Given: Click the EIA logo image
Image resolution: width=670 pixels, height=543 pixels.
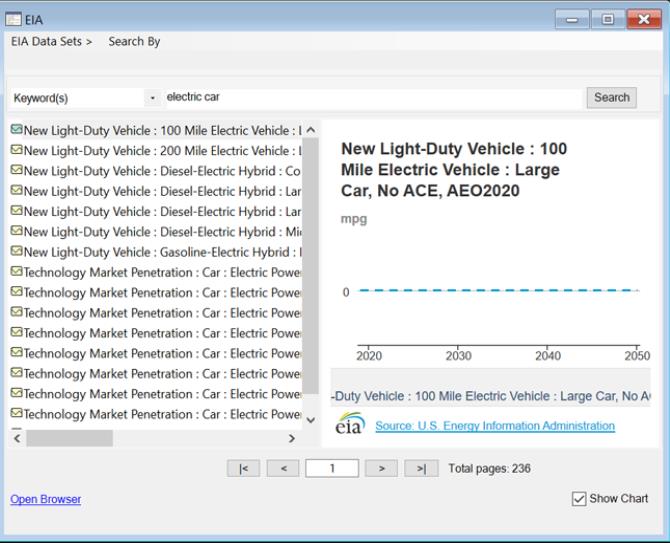Looking at the screenshot, I should [x=350, y=423].
